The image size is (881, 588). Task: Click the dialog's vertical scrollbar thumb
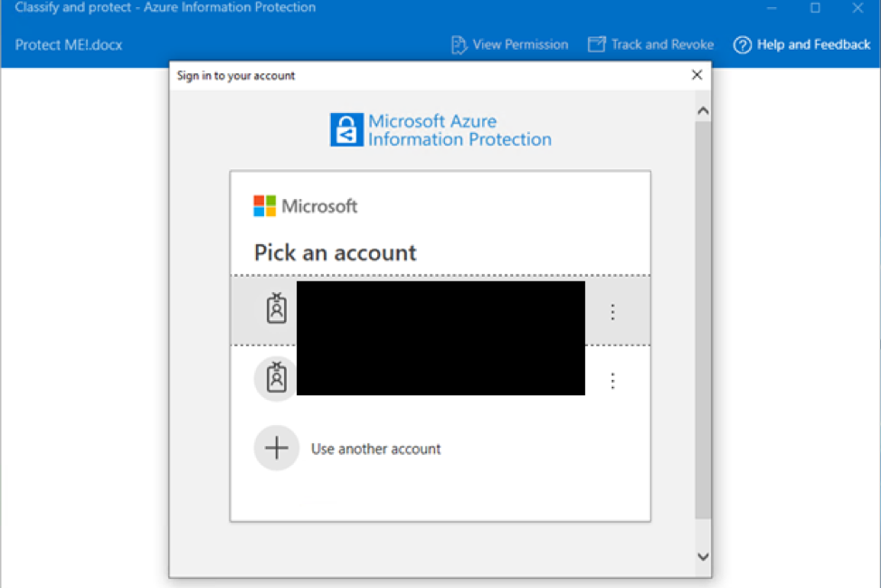tap(703, 320)
